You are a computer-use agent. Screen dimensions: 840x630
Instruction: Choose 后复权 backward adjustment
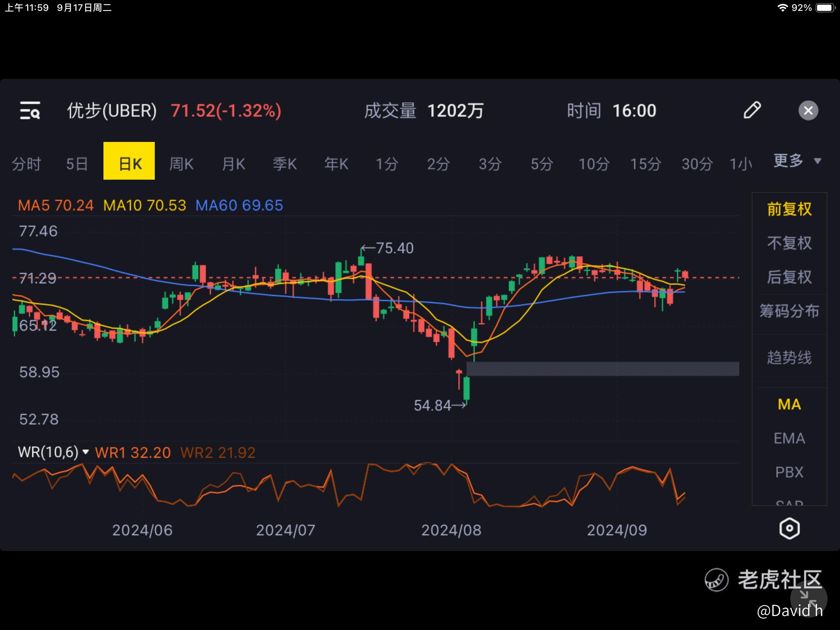coord(789,277)
